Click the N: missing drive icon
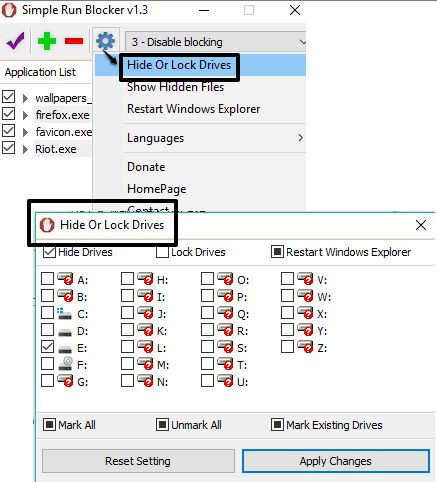This screenshot has height=482, width=437. coord(145,381)
